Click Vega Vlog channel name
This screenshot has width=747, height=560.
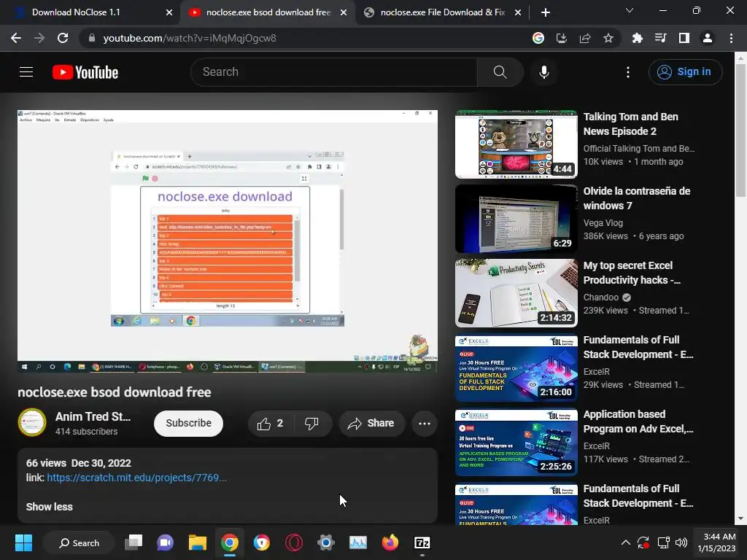coord(603,223)
